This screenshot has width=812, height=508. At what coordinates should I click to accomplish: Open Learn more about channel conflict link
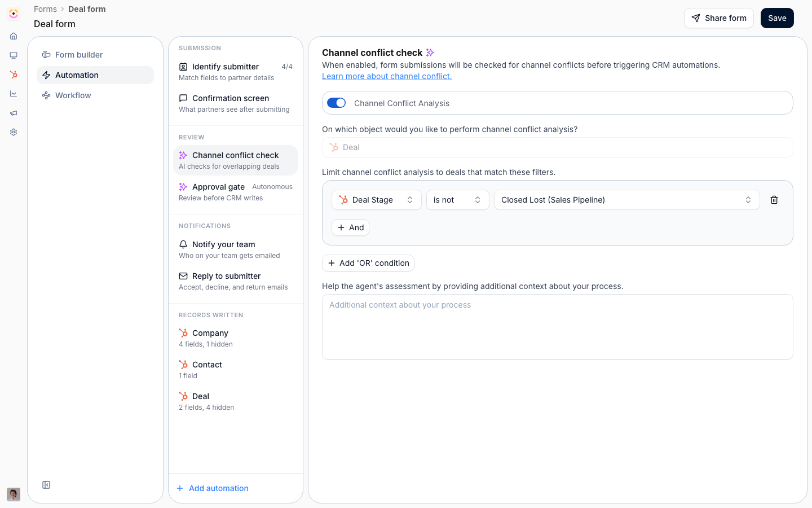click(x=387, y=76)
